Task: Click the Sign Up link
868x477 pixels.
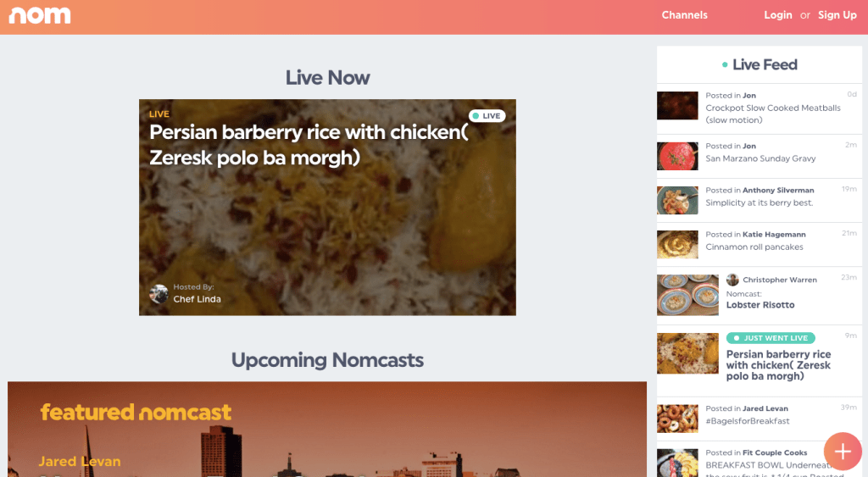Action: pyautogui.click(x=837, y=15)
